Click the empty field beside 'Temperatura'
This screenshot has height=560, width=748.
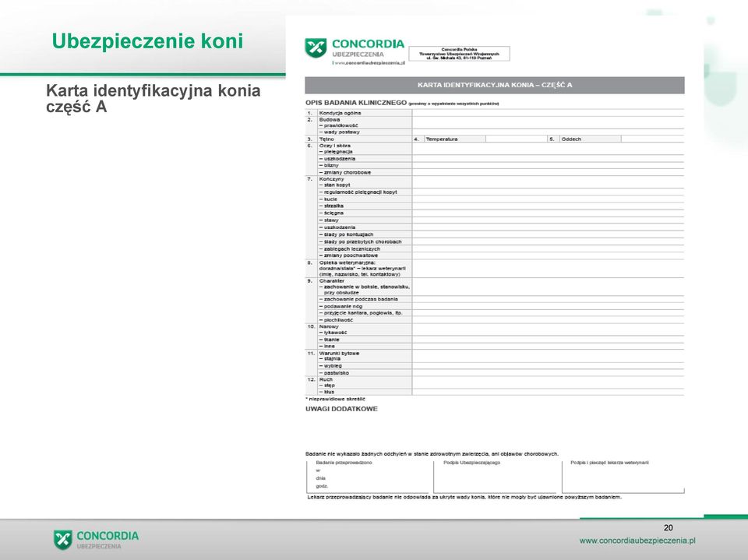click(x=516, y=139)
